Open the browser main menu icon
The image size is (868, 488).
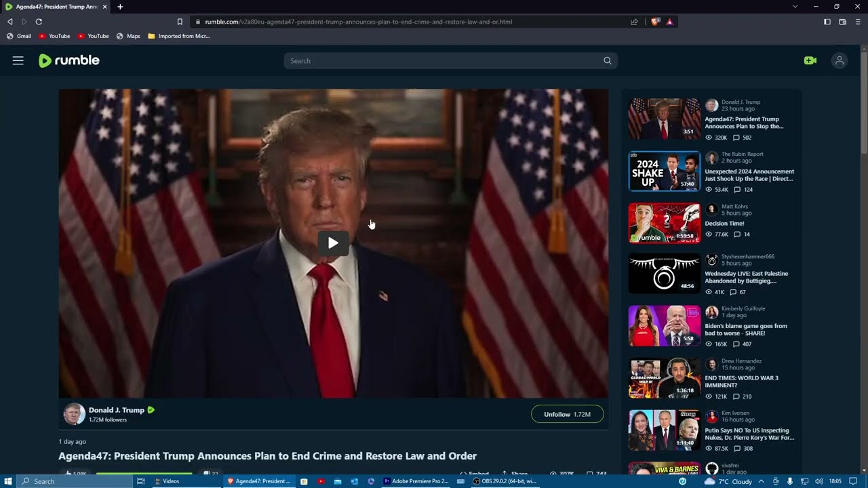(x=858, y=22)
